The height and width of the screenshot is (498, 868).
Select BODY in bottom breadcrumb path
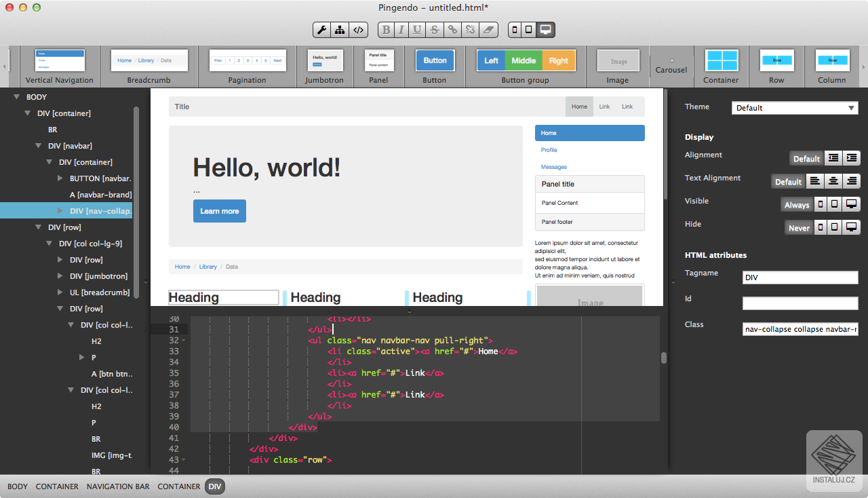pyautogui.click(x=18, y=486)
